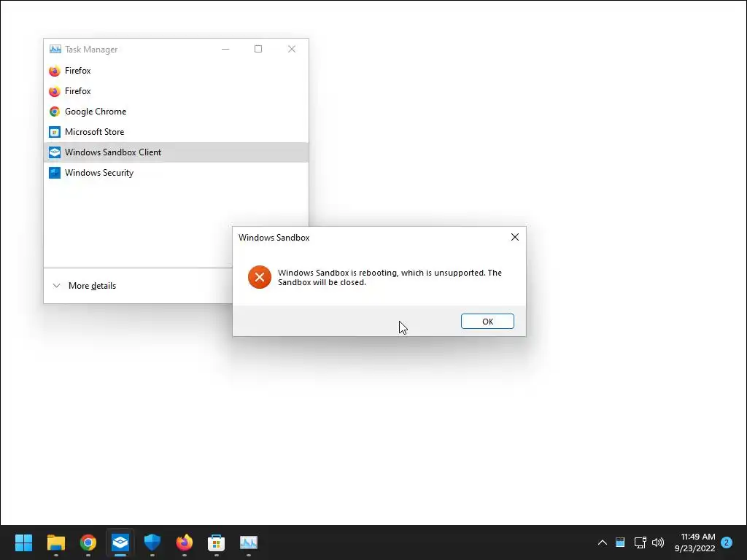The width and height of the screenshot is (747, 560).
Task: Minimize the Task Manager window
Action: click(225, 49)
